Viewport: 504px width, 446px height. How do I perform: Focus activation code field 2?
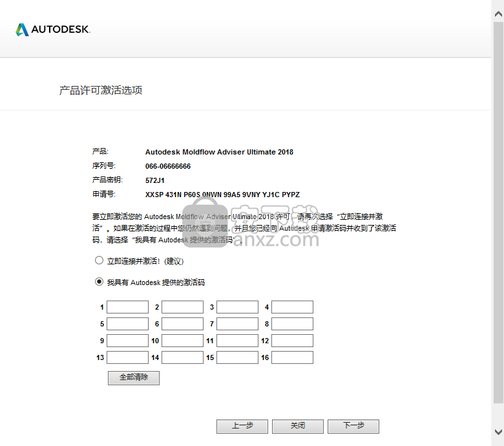183,307
